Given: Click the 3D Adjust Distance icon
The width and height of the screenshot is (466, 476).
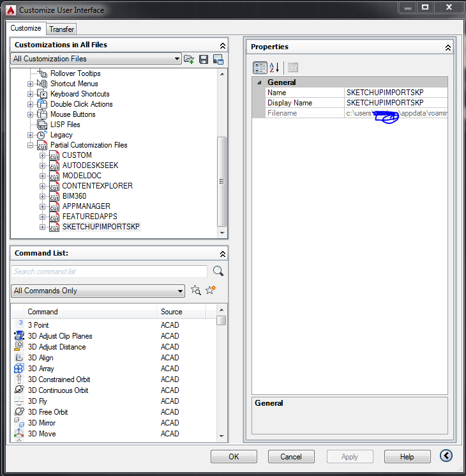Looking at the screenshot, I should [x=19, y=346].
